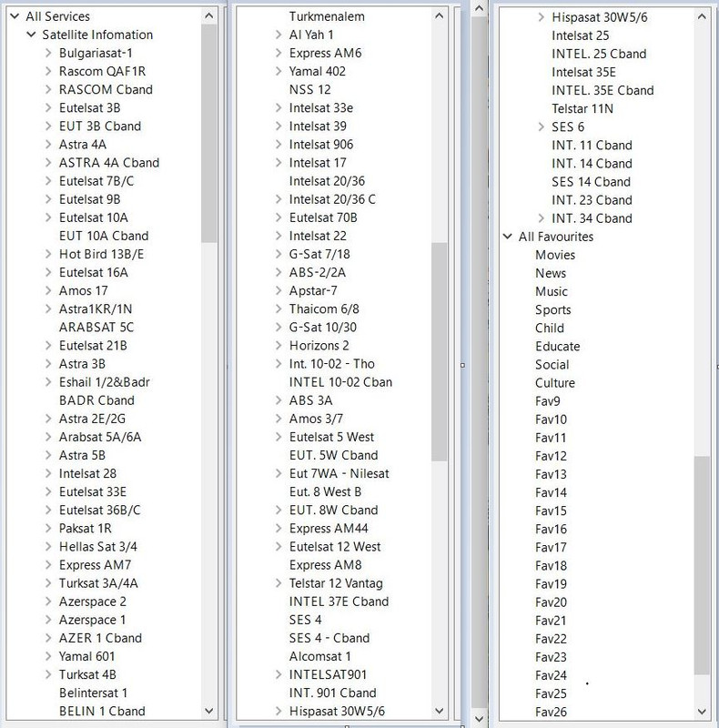This screenshot has height=728, width=719.
Task: Select INTEL 37E Cband entry
Action: click(339, 602)
